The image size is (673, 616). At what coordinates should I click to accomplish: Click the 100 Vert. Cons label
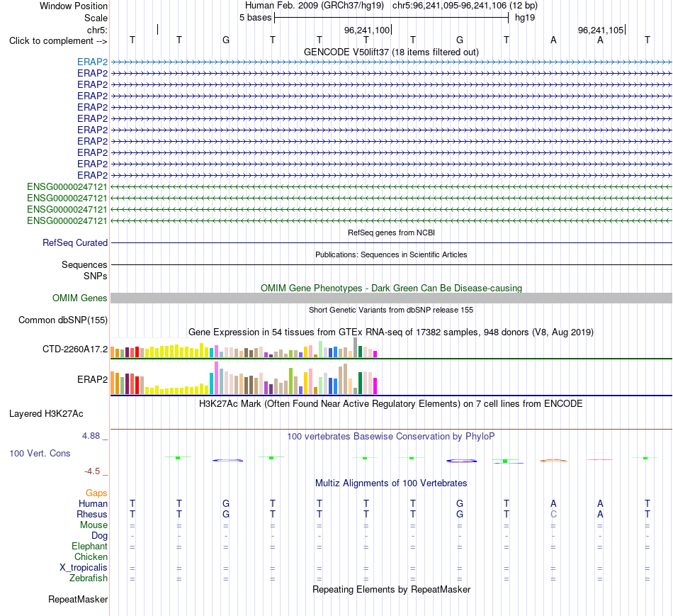tap(40, 453)
